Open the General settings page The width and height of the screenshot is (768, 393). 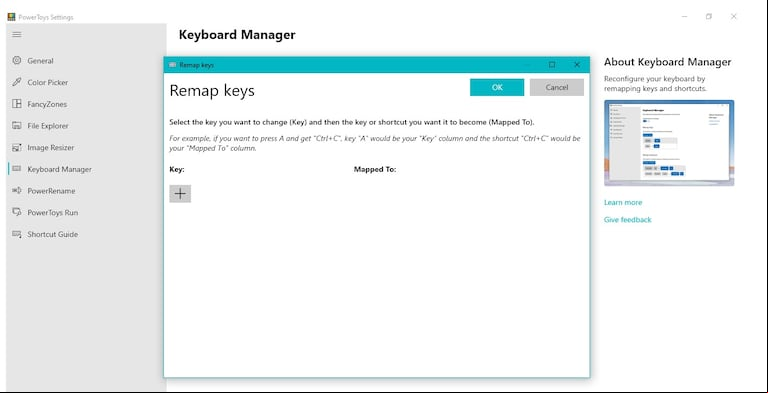[40, 61]
